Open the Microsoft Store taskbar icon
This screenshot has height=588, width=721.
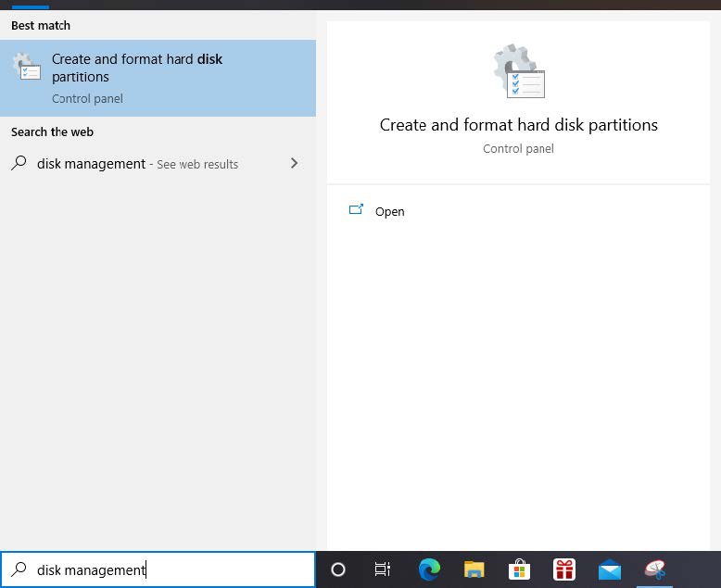pyautogui.click(x=519, y=569)
